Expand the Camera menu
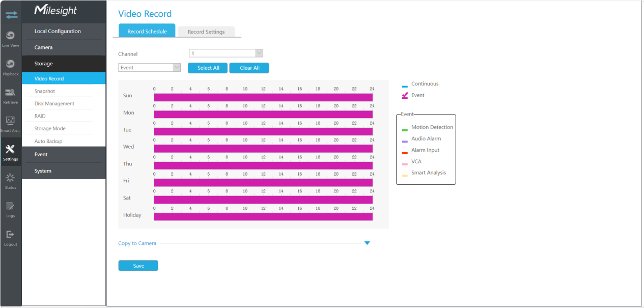 [x=64, y=47]
